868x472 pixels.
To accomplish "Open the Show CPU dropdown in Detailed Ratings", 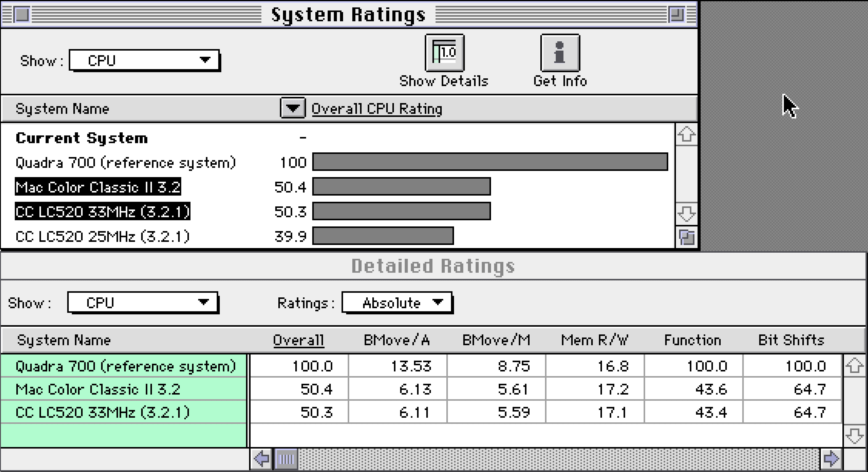I will coord(143,303).
